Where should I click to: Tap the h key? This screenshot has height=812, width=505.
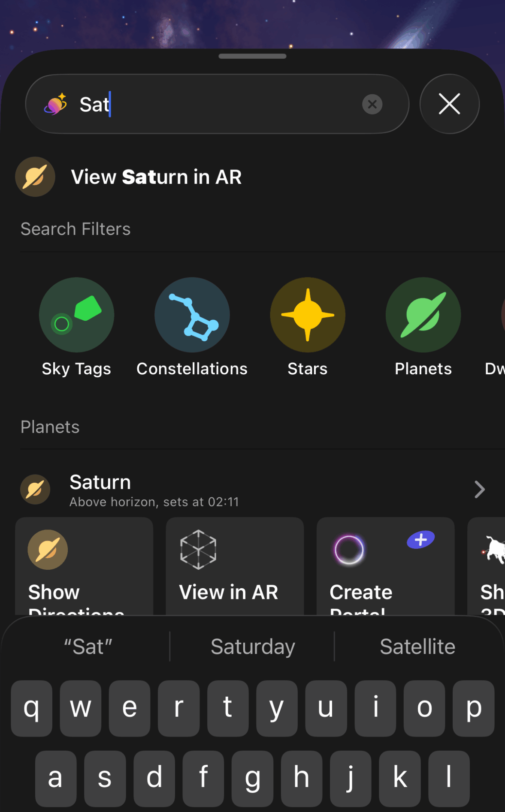[x=302, y=779]
